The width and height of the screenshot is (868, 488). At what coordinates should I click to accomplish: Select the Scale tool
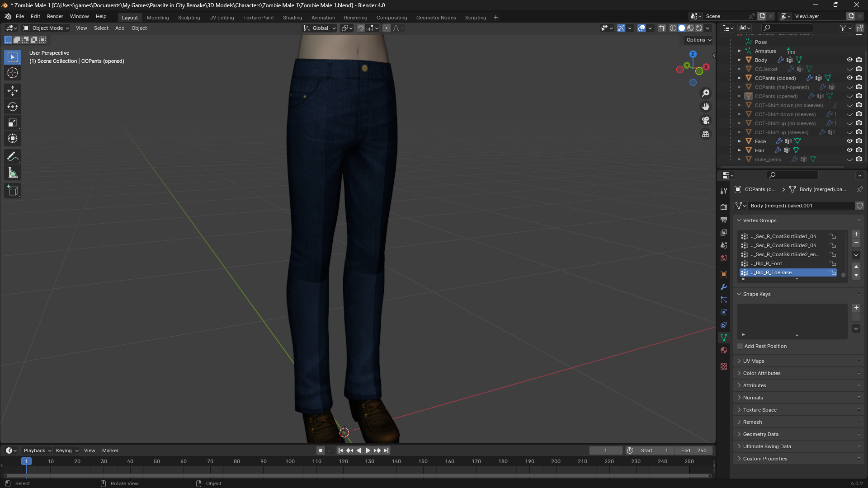[13, 122]
